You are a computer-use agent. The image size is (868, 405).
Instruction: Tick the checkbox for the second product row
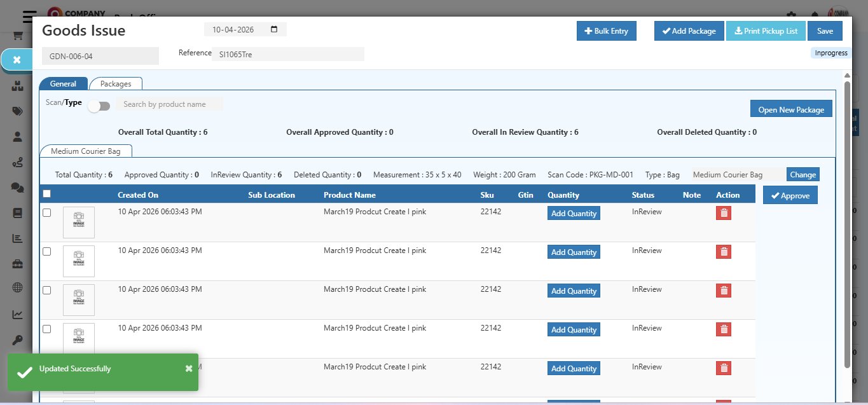click(x=46, y=251)
